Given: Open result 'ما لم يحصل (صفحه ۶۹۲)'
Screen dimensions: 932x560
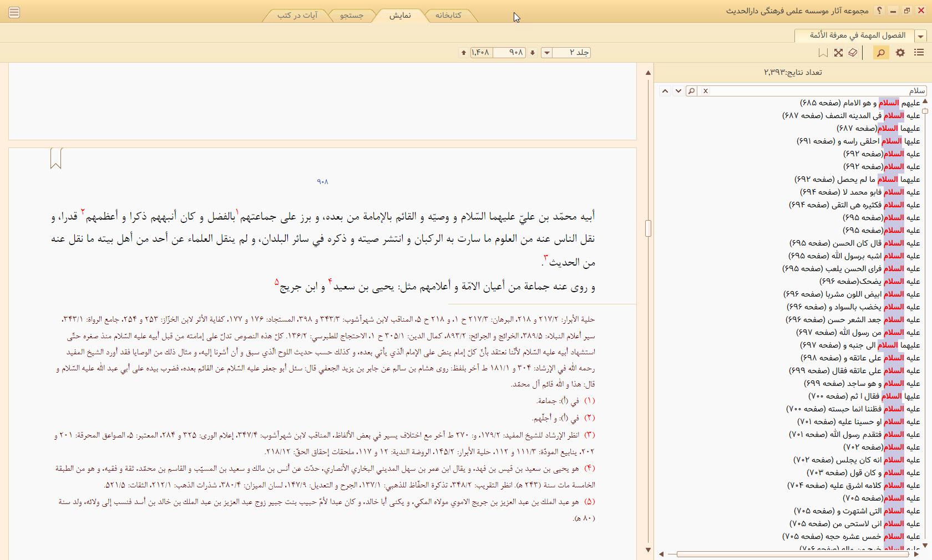Looking at the screenshot, I should click(857, 179).
